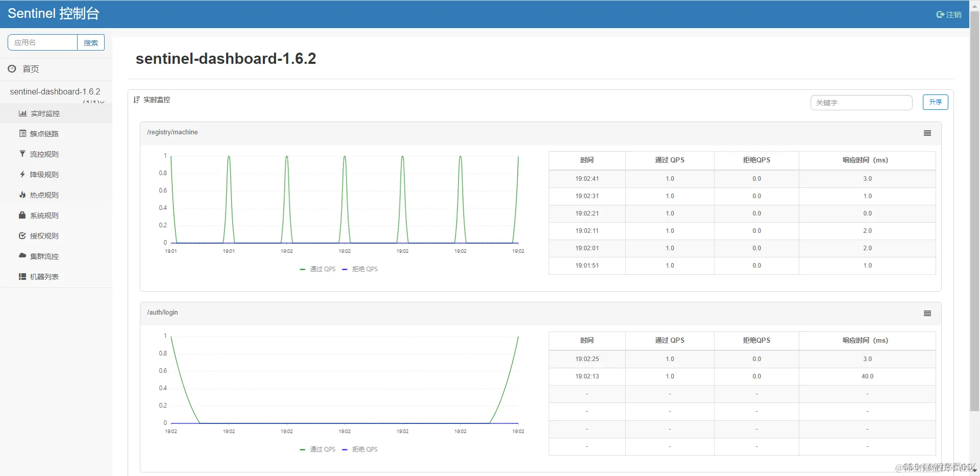Collapse the sentinel-dashboard-1.6.2 app in sidebar

(x=55, y=92)
